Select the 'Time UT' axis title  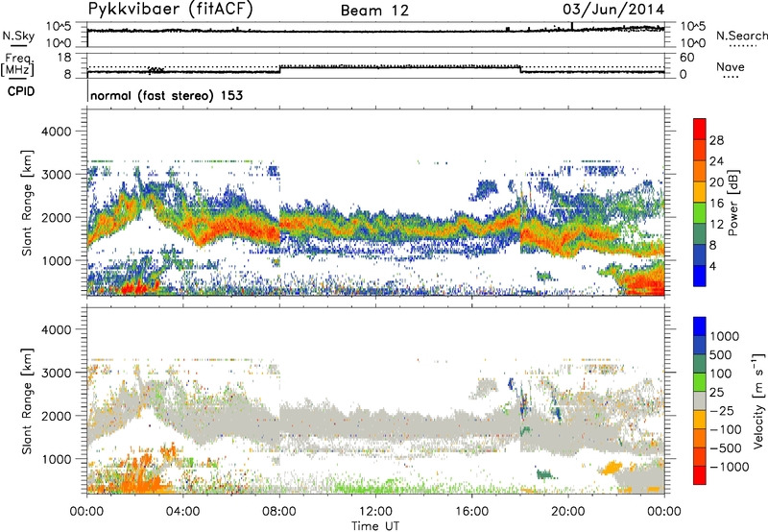click(375, 525)
